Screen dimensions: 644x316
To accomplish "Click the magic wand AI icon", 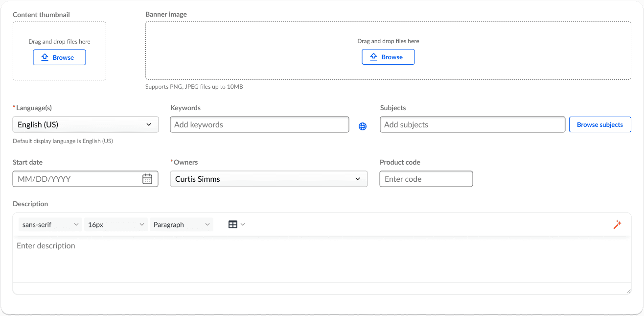I will click(x=617, y=224).
